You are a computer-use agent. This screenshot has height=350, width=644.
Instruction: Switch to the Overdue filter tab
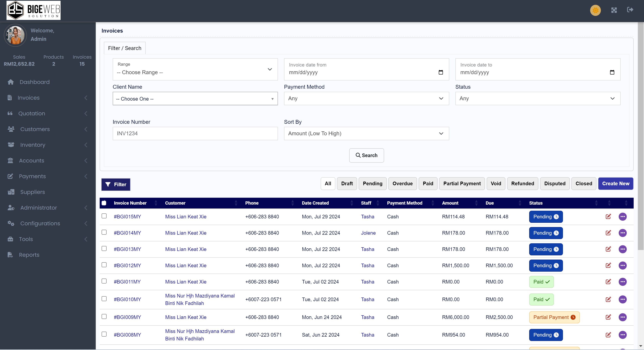[x=402, y=184]
